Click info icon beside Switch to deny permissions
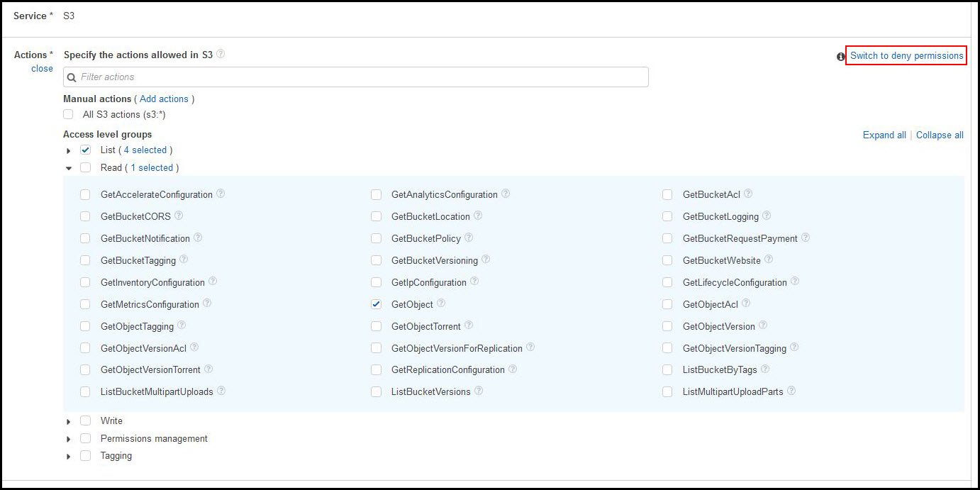Screen dimensions: 980x490 (841, 57)
